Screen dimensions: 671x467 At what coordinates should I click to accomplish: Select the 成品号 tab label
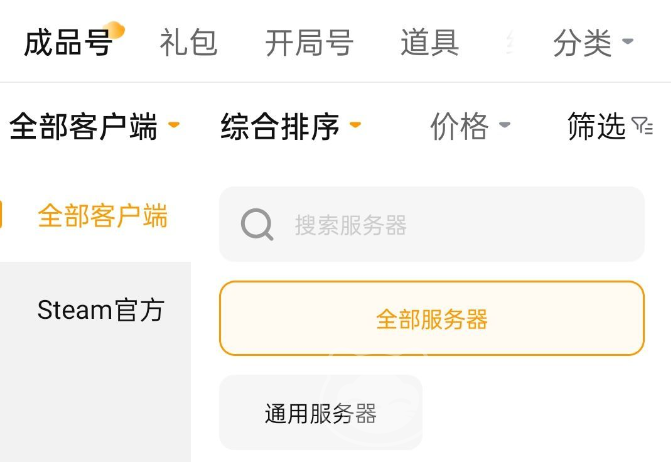[66, 44]
